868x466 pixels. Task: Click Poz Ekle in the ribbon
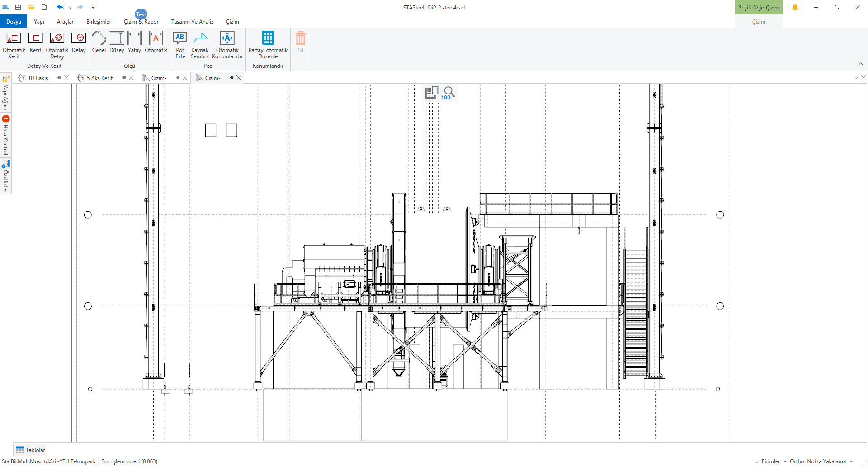coord(180,44)
